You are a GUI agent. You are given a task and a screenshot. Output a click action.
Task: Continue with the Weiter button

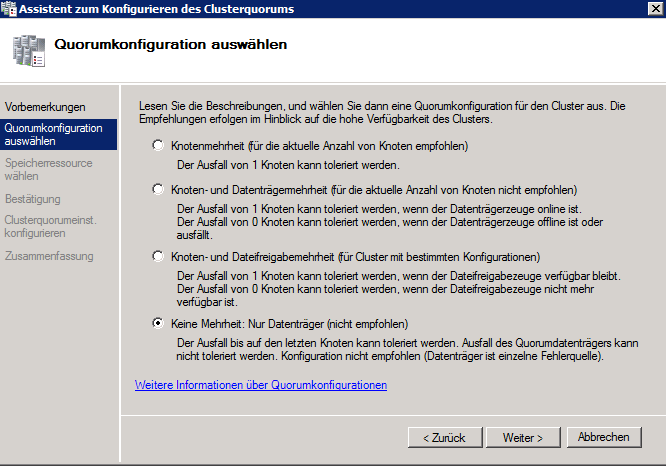tap(523, 438)
